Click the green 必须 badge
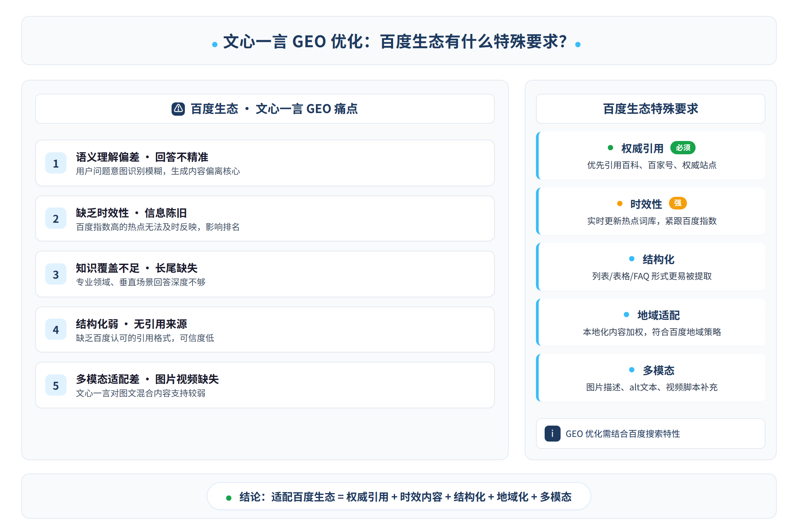The width and height of the screenshot is (798, 532). pyautogui.click(x=683, y=148)
